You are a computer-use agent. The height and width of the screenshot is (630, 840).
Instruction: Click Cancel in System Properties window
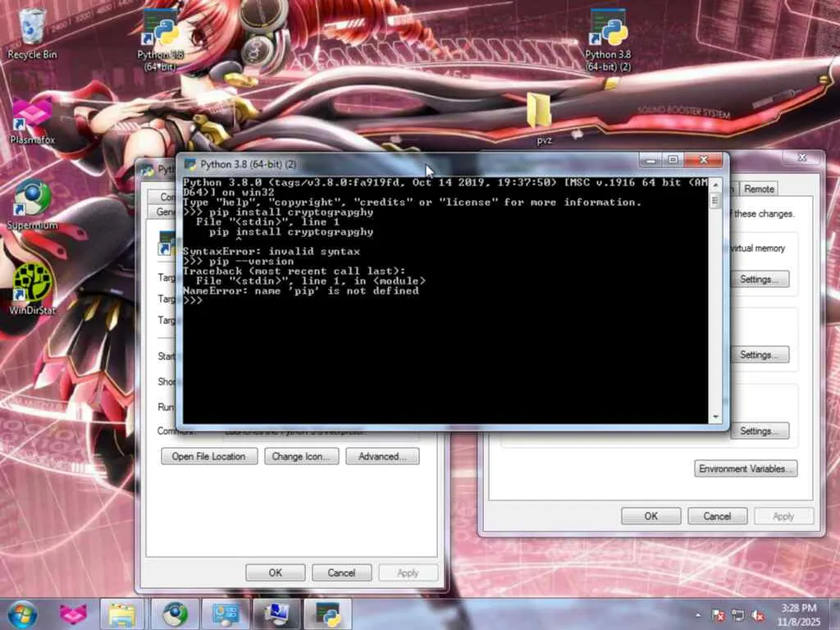coord(717,516)
